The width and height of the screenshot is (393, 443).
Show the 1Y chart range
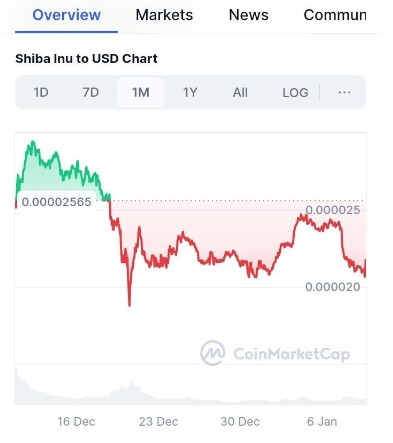[x=190, y=92]
